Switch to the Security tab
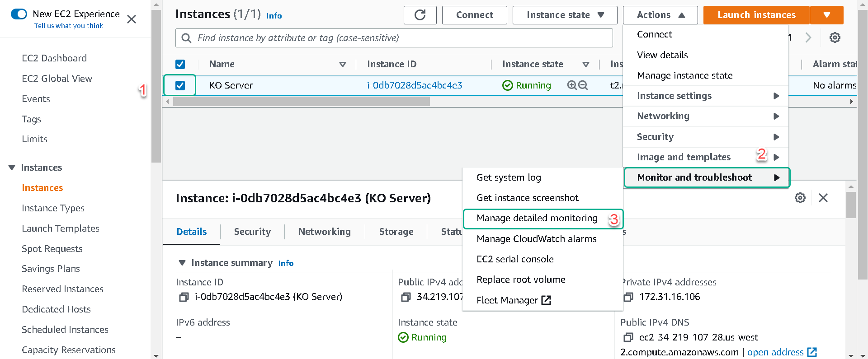The height and width of the screenshot is (359, 868). click(x=252, y=232)
